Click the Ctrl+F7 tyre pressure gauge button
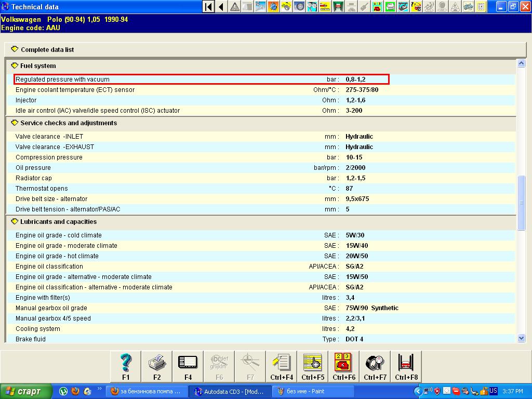The height and width of the screenshot is (399, 532). click(x=375, y=366)
